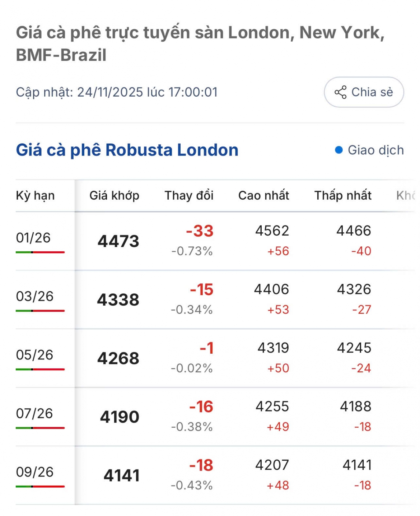420x516 pixels.
Task: Click the partially hidden Khối column header
Action: click(x=405, y=196)
